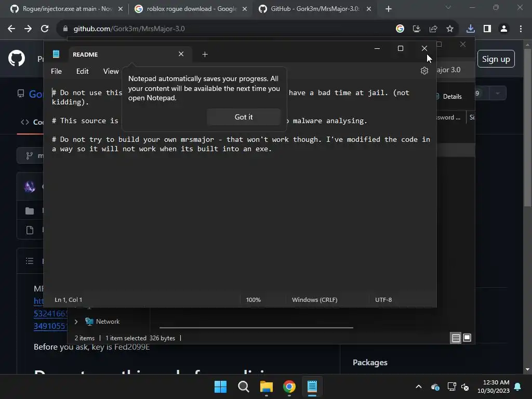Image resolution: width=532 pixels, height=399 pixels.
Task: Click GitHub logo homepage link
Action: tap(17, 58)
